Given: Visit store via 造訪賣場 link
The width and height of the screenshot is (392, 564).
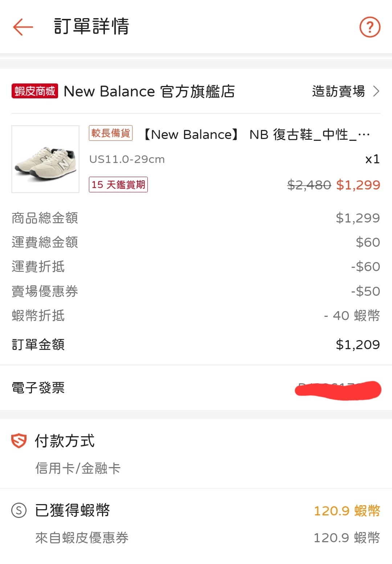Looking at the screenshot, I should tap(338, 91).
